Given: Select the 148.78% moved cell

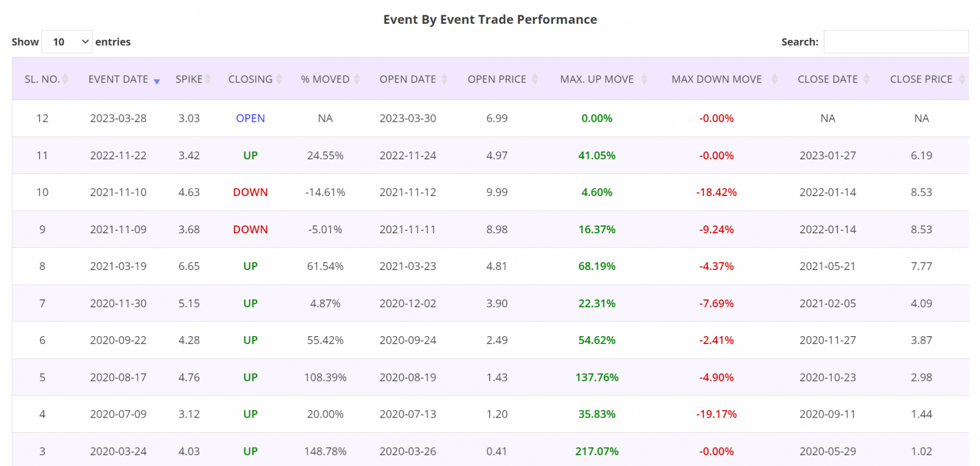Looking at the screenshot, I should click(325, 451).
